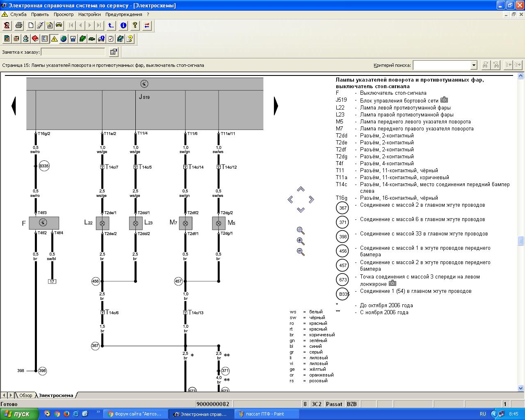Viewport: 525px width, 420px height.
Task: Click the zoom in magnifier with plus
Action: click(x=301, y=242)
